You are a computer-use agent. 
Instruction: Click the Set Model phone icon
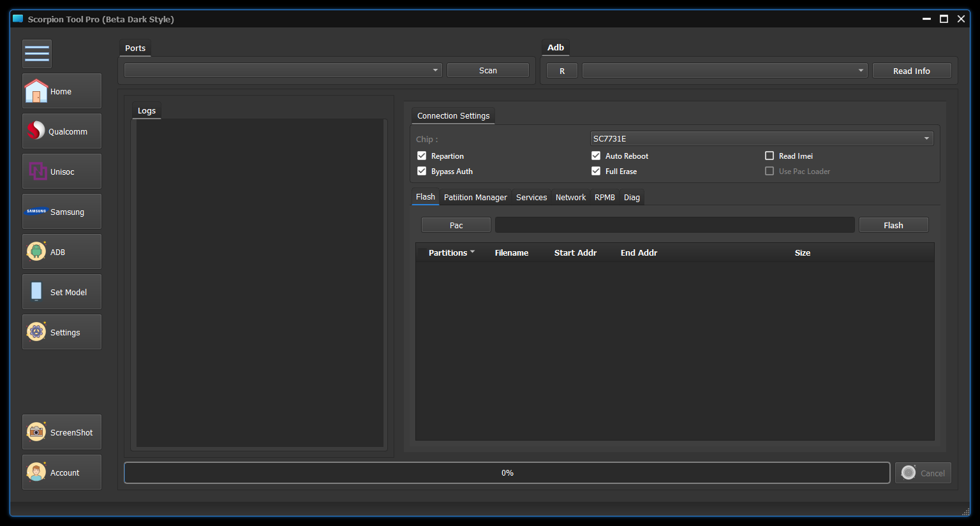pos(37,292)
